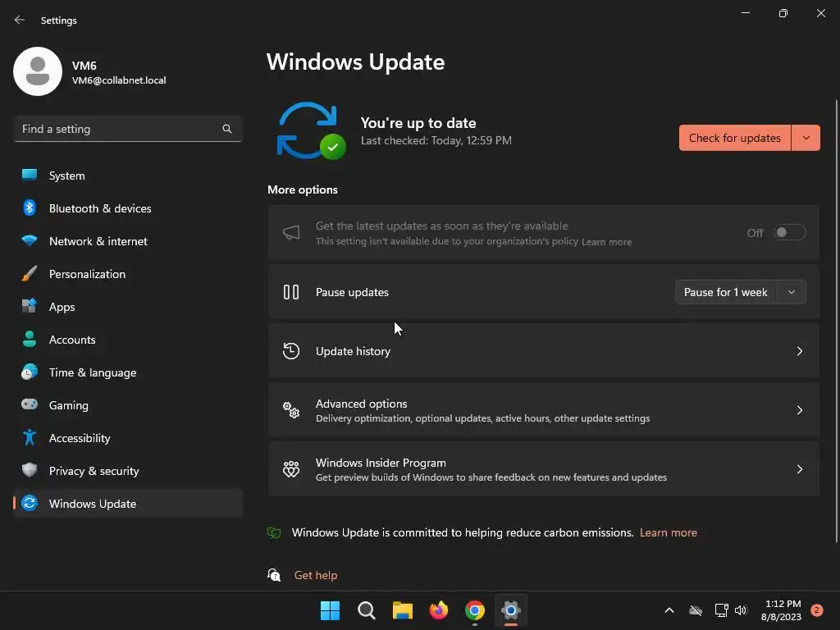Go to Bluetooth & devices settings
The height and width of the screenshot is (630, 840).
pos(127,208)
